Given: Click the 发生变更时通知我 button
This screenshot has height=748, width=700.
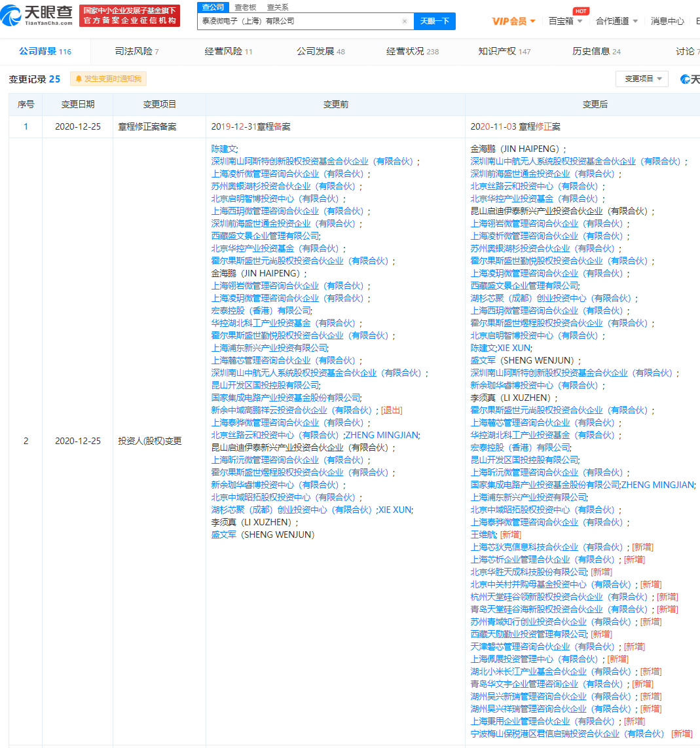Looking at the screenshot, I should point(108,79).
